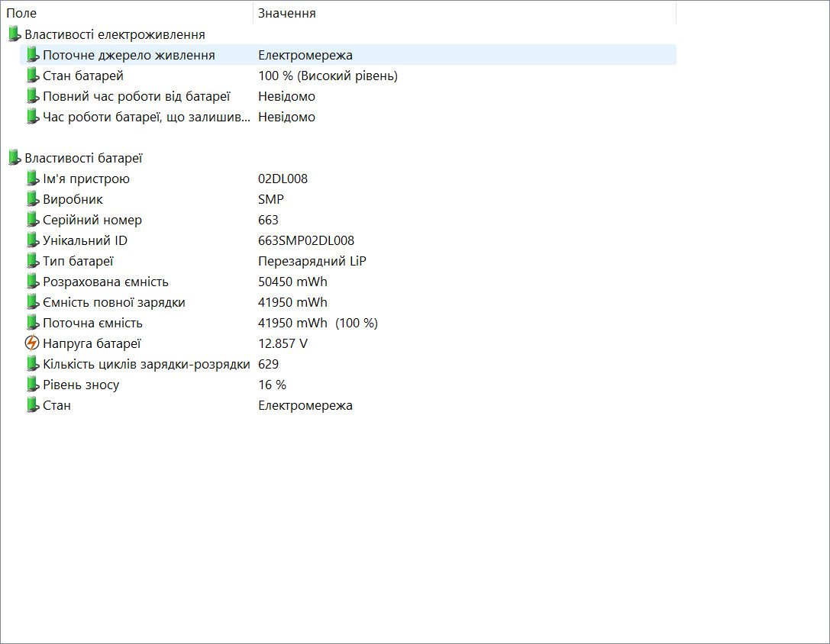Select the Повний час роботи від батареї row

(x=347, y=96)
